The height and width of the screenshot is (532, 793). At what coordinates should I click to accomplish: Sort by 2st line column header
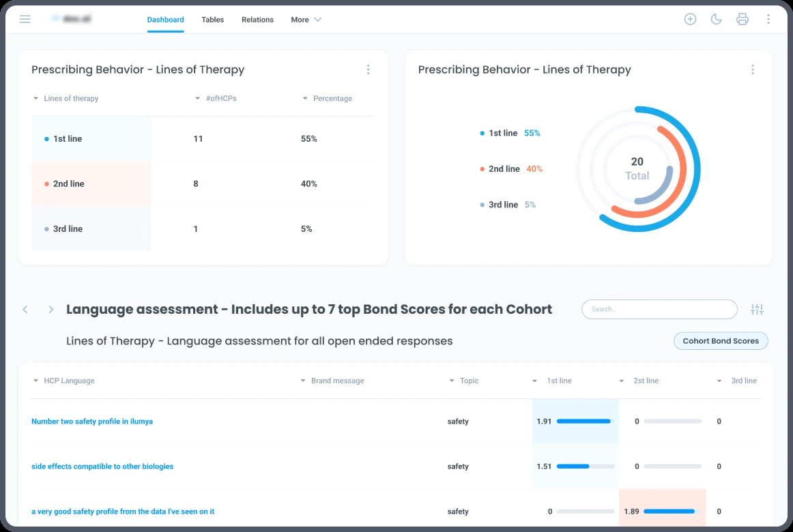point(639,381)
